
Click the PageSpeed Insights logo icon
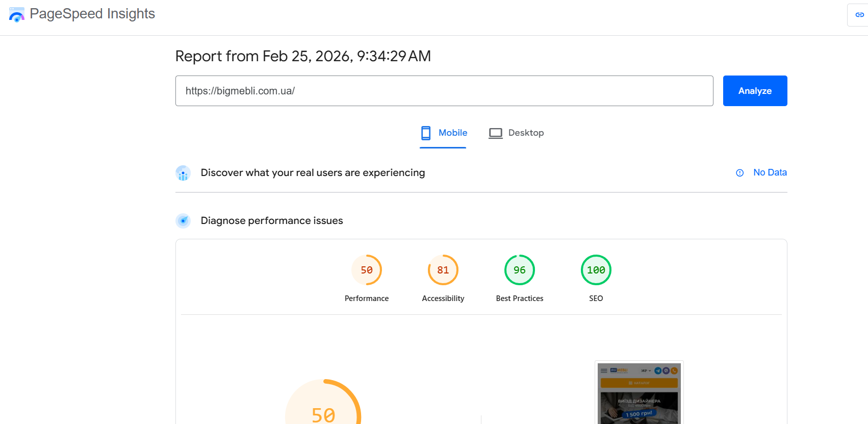[17, 15]
